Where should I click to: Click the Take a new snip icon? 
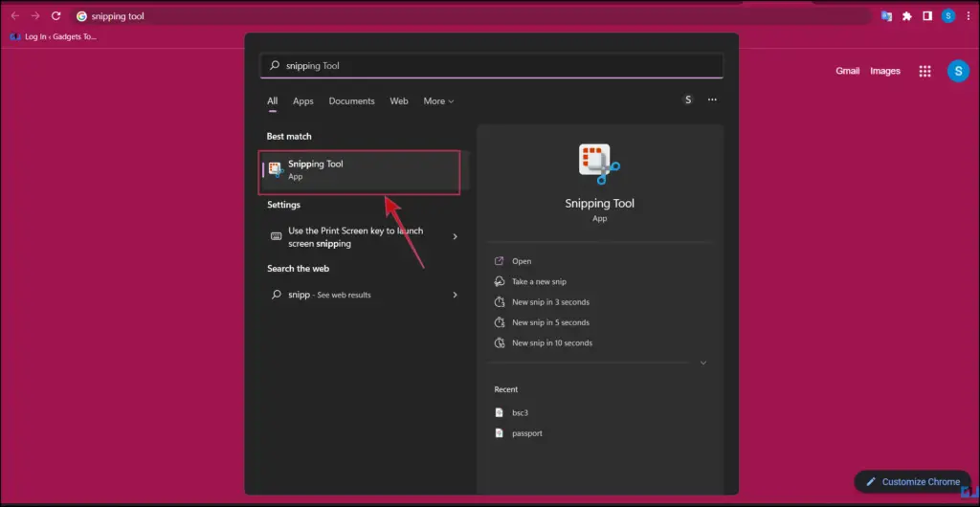[499, 281]
